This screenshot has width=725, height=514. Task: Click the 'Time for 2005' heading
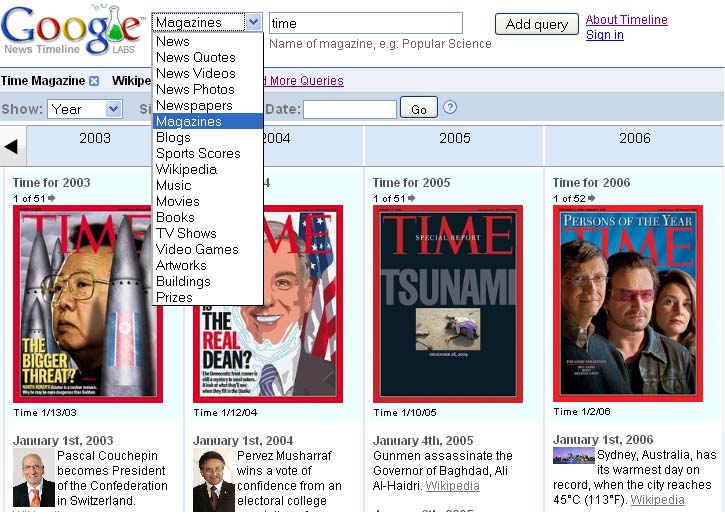point(412,183)
